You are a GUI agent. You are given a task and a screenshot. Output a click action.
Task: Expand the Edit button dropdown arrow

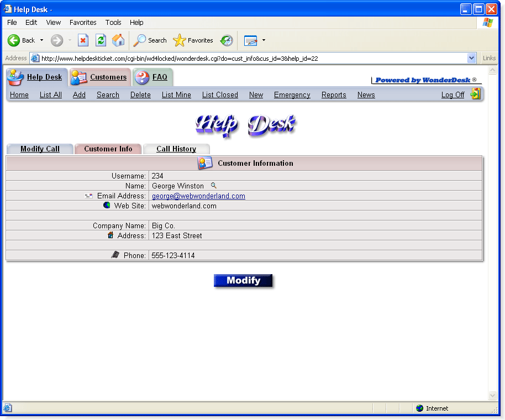point(264,40)
